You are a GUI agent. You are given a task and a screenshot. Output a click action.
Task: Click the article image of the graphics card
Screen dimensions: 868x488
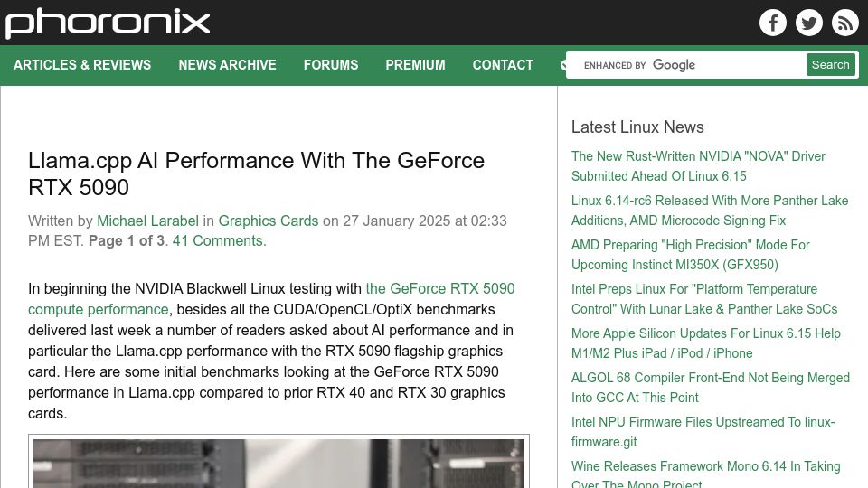tap(279, 464)
